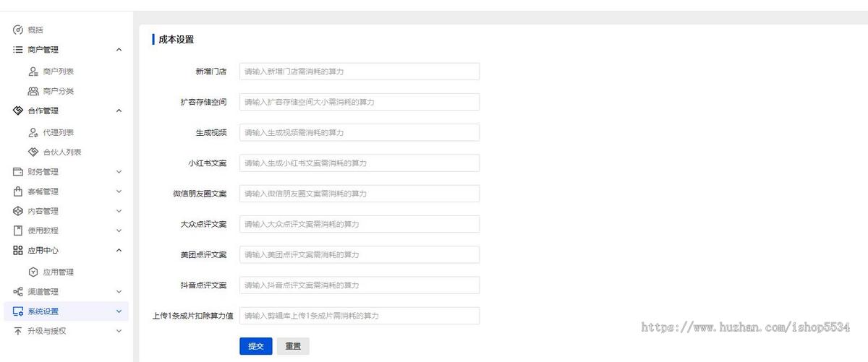Screen dimensions: 868x362
Task: Click the 美团点评文案 field label
Action: point(203,254)
